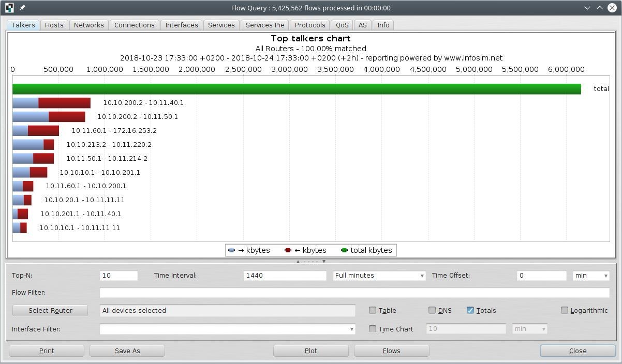Click the red incoming kbytes legend marker
The width and height of the screenshot is (622, 364).
(288, 250)
